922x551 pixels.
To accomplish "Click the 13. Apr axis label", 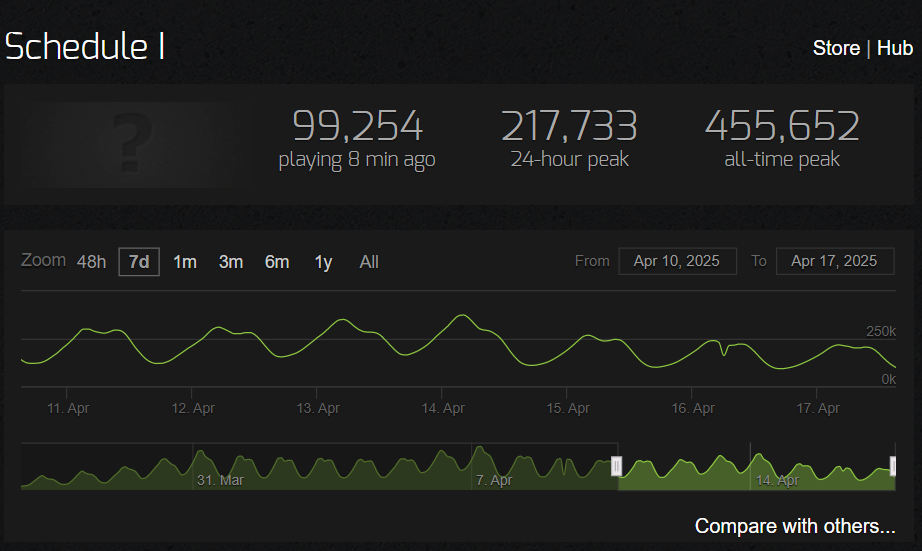I will coord(318,408).
